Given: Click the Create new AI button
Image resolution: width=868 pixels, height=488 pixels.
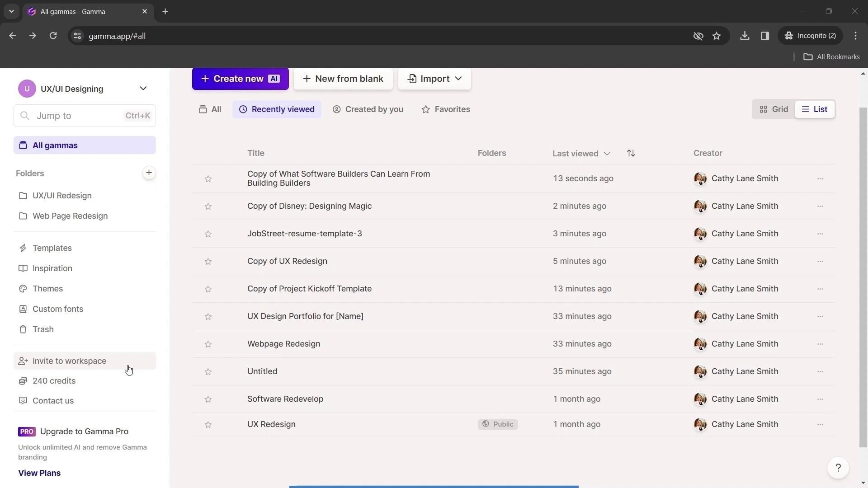Looking at the screenshot, I should tap(240, 79).
